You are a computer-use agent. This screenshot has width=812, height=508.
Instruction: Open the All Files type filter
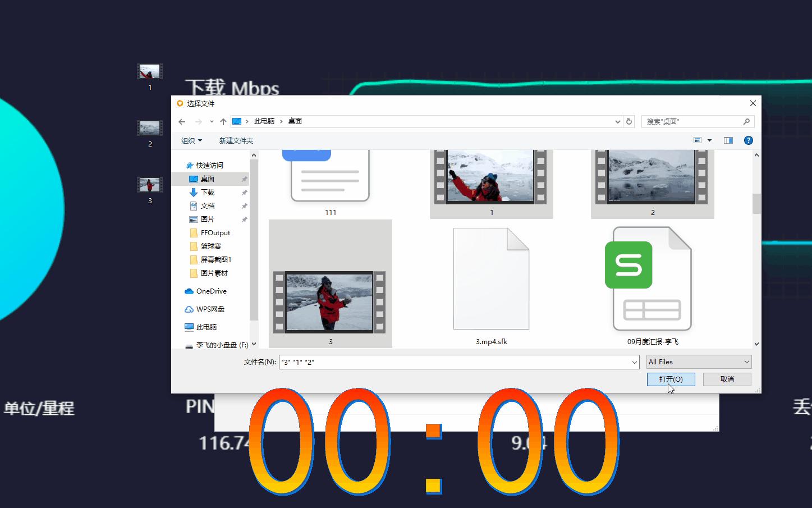699,362
